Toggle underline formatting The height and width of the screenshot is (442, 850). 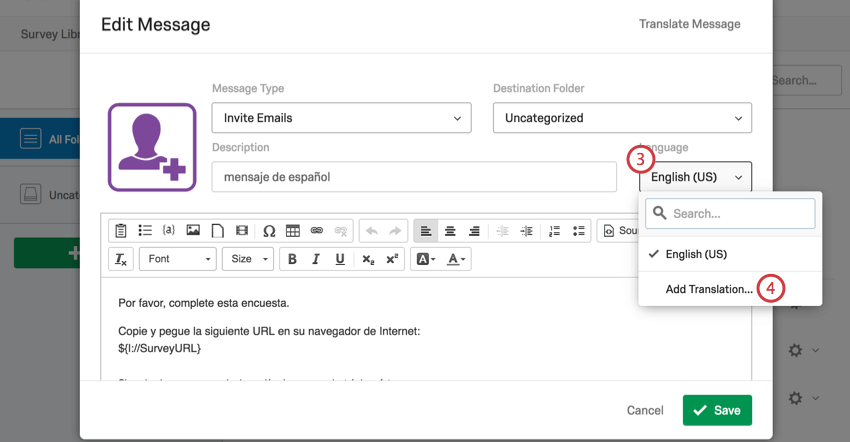340,259
